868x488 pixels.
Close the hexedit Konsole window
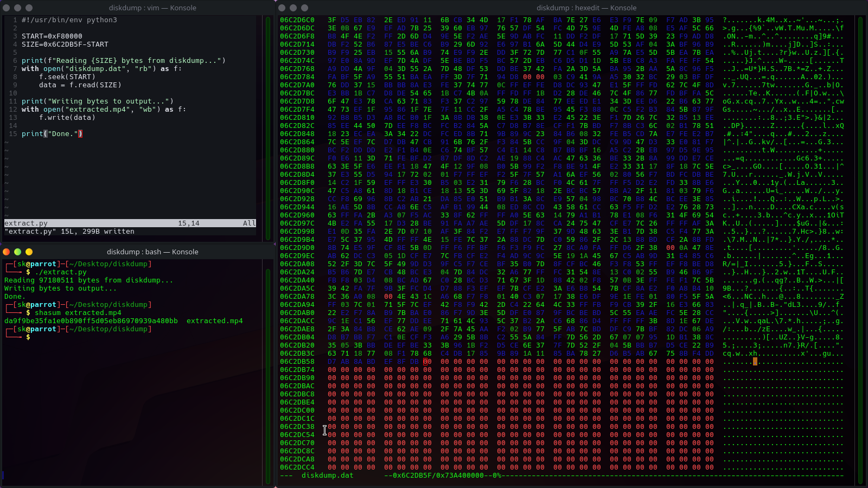282,8
